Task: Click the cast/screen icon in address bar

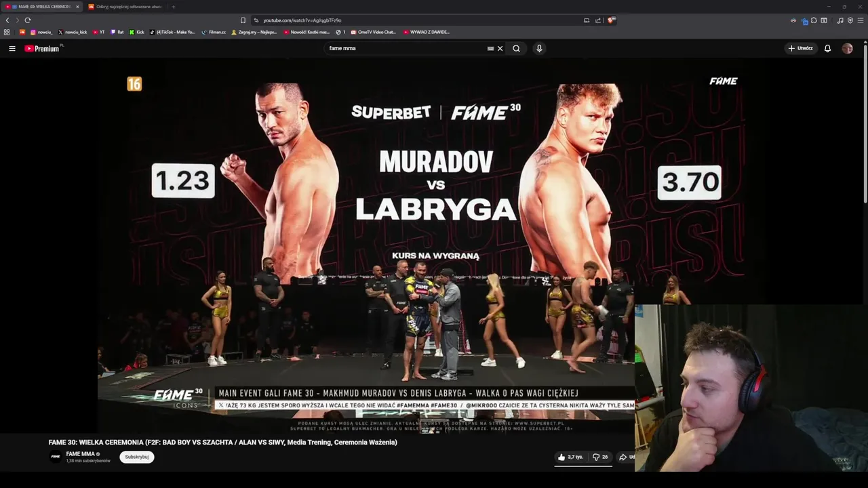Action: (587, 20)
